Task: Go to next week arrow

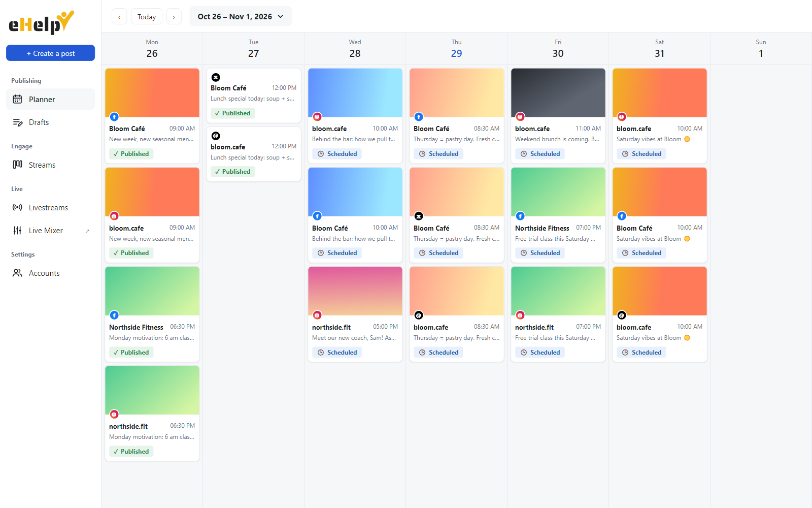Action: (x=174, y=17)
